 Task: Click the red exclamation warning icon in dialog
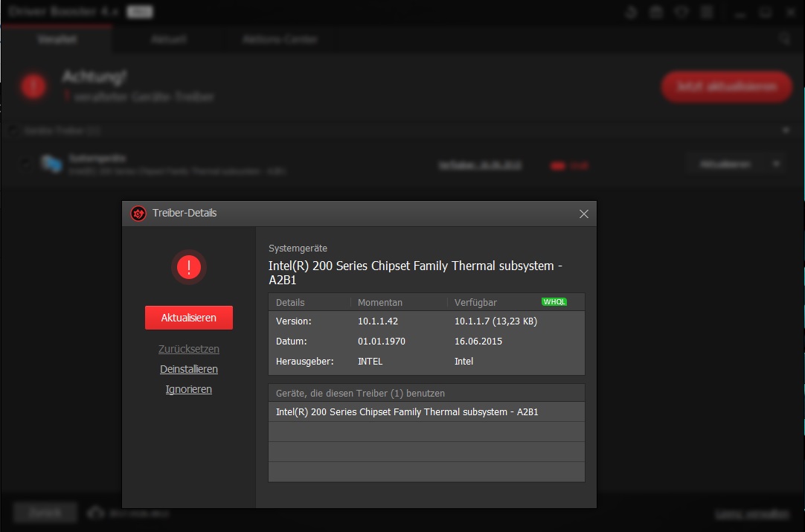tap(189, 267)
